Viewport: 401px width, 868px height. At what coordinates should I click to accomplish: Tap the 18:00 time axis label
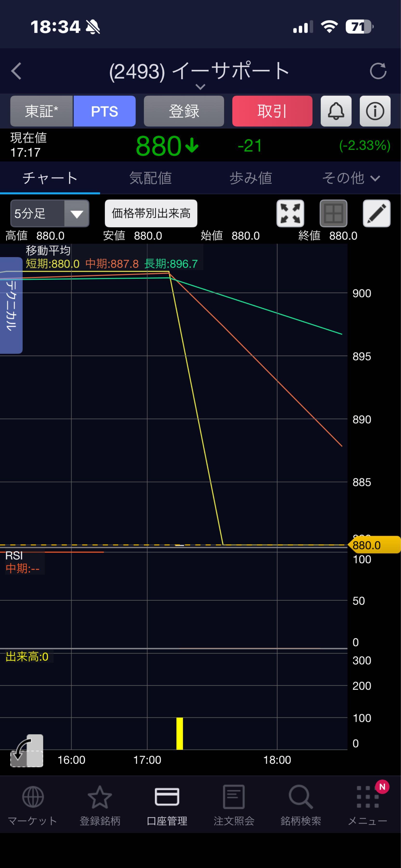point(277,760)
